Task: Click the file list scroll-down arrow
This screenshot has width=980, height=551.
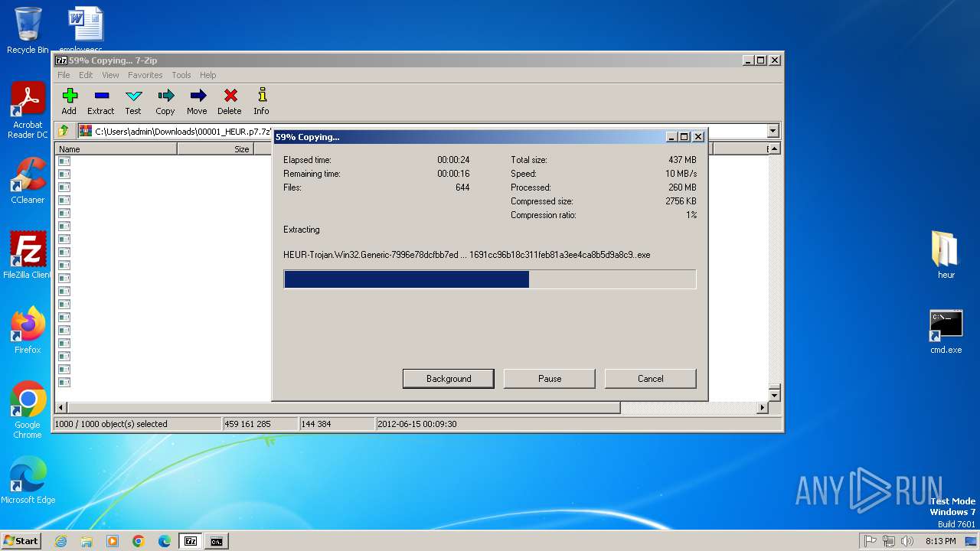Action: (x=774, y=396)
